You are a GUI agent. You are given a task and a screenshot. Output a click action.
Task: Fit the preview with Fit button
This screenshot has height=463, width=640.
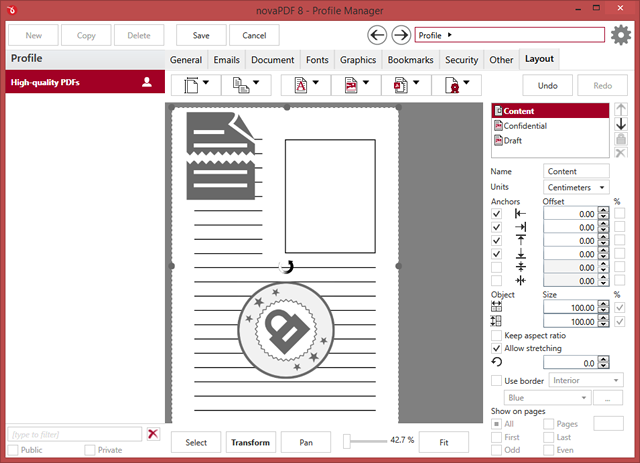pos(444,442)
